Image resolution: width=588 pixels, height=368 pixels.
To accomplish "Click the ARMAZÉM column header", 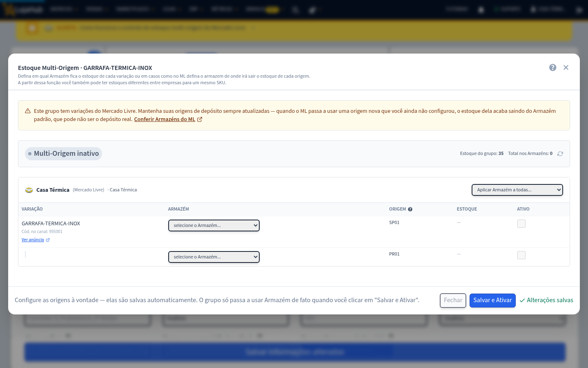I will click(178, 209).
